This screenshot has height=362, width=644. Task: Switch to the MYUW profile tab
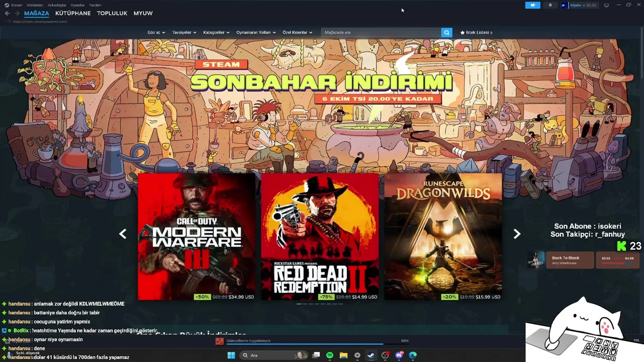143,14
